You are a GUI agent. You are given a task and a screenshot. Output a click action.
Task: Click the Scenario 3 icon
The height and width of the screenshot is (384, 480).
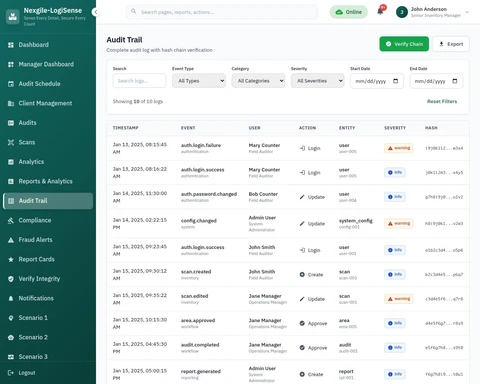11,357
